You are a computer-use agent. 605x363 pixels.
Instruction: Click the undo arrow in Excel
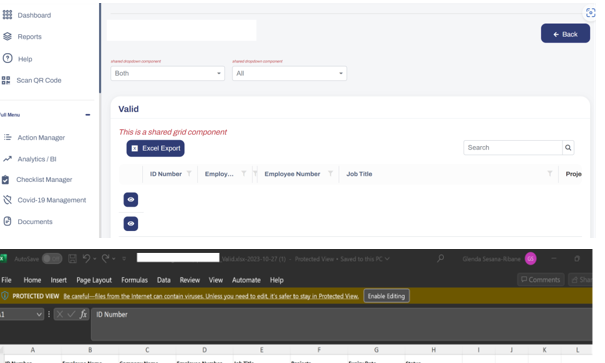pos(86,258)
